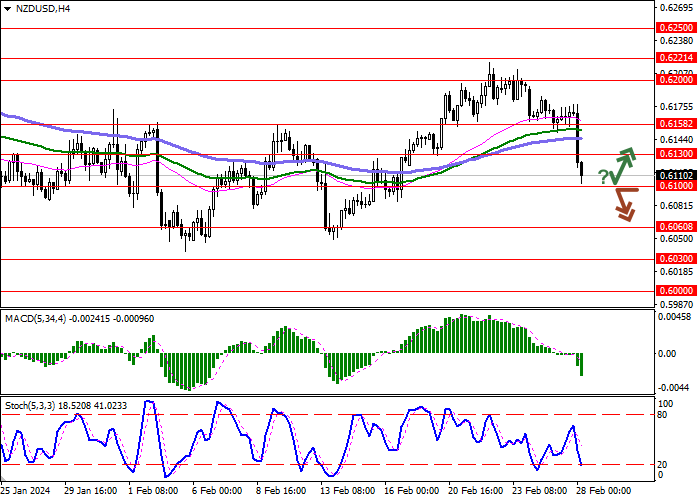Click the current price 0.61102 label
Screen dimensions: 700x500
[x=676, y=176]
